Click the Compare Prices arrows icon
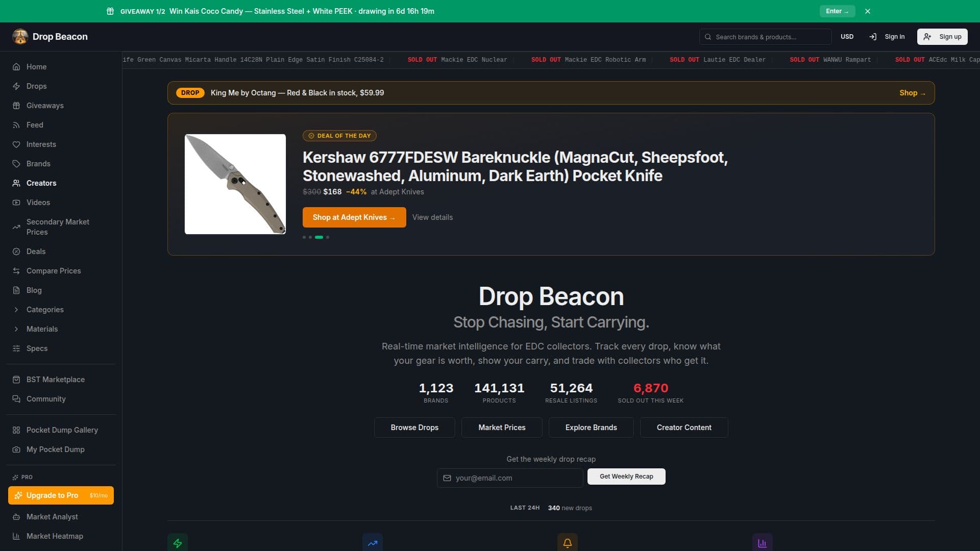The height and width of the screenshot is (551, 980). click(16, 271)
